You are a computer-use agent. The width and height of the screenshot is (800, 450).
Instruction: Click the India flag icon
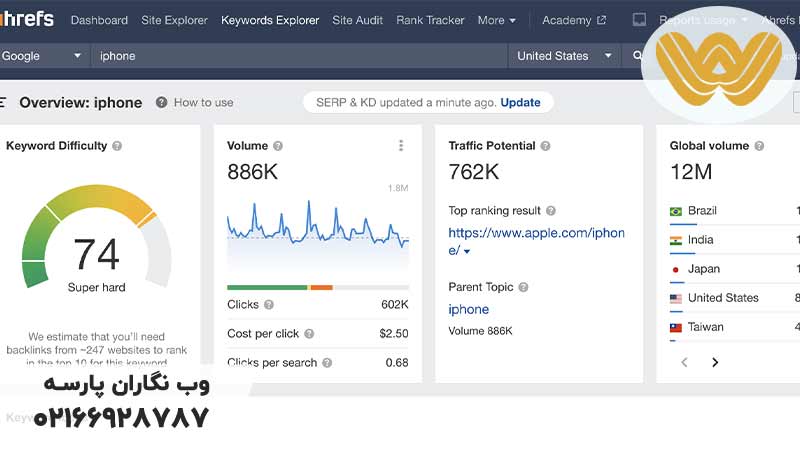coord(676,240)
